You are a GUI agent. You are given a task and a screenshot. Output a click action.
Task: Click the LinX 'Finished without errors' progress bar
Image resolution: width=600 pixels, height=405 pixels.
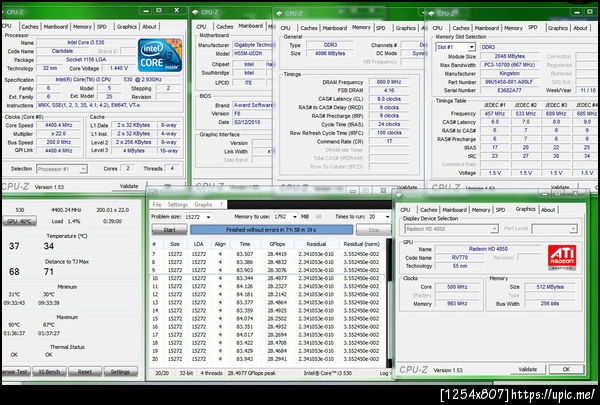(x=271, y=230)
